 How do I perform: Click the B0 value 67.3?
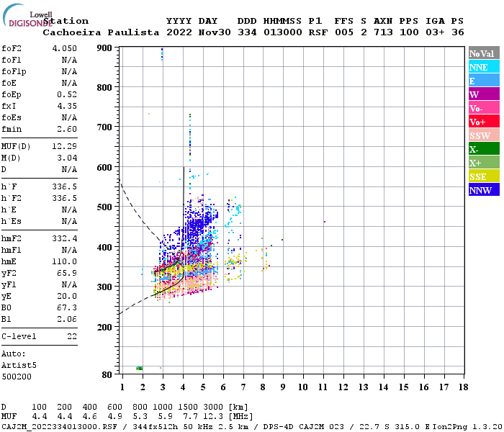point(67,308)
